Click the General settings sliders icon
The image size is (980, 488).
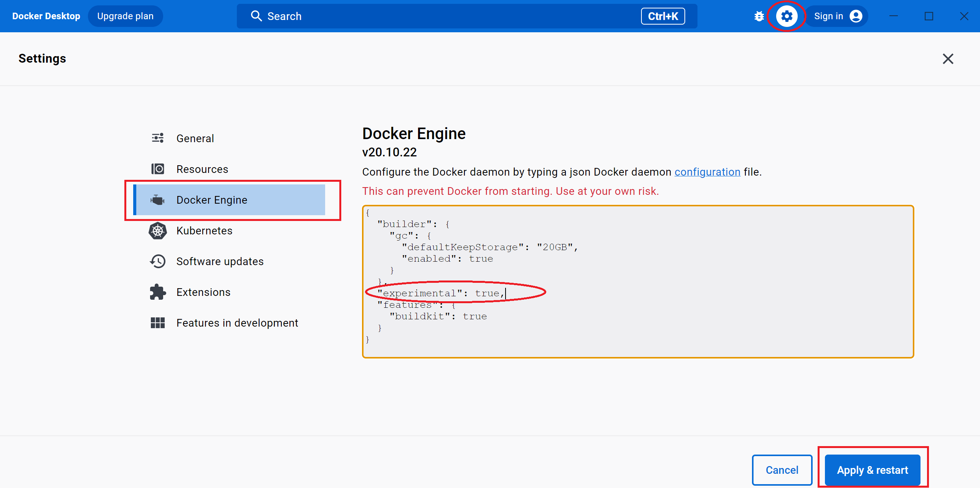click(157, 138)
